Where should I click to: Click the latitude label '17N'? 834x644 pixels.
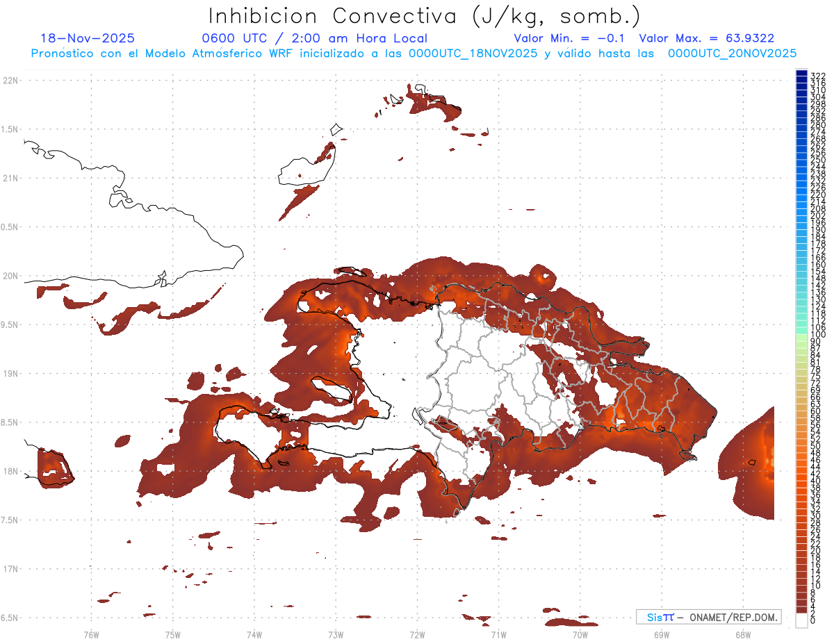click(11, 569)
